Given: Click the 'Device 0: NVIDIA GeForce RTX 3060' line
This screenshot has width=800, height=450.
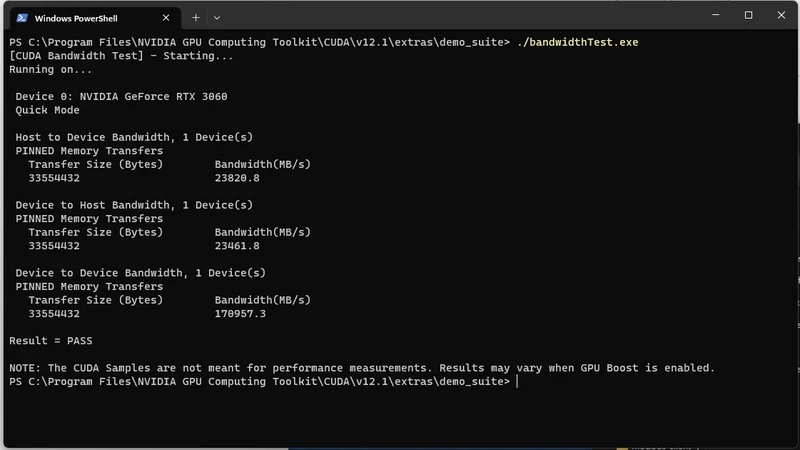Looking at the screenshot, I should click(x=121, y=96).
